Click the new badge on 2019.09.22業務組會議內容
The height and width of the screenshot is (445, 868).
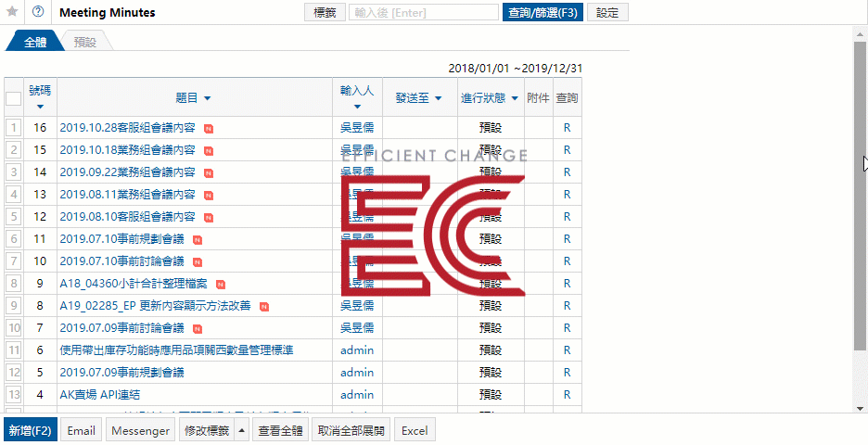point(209,173)
